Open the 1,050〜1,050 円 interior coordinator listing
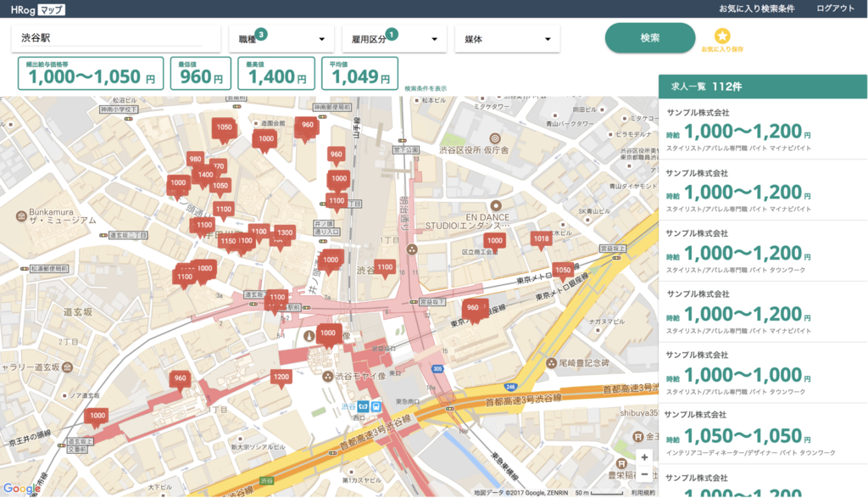 click(763, 434)
